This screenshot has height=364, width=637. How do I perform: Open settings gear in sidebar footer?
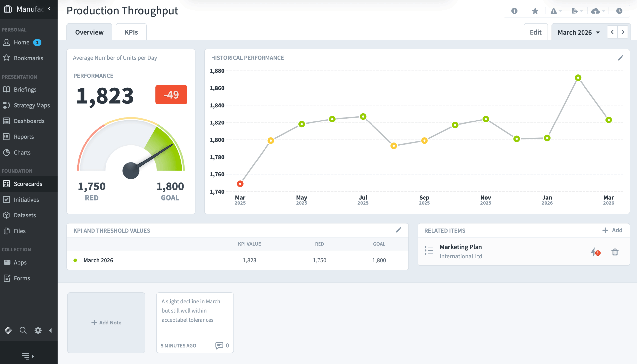(x=38, y=330)
